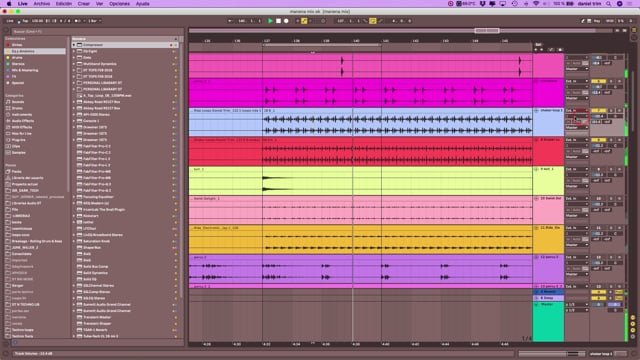Screen dimensions: 640x360
Task: Open the Crear menu
Action: pos(84,4)
